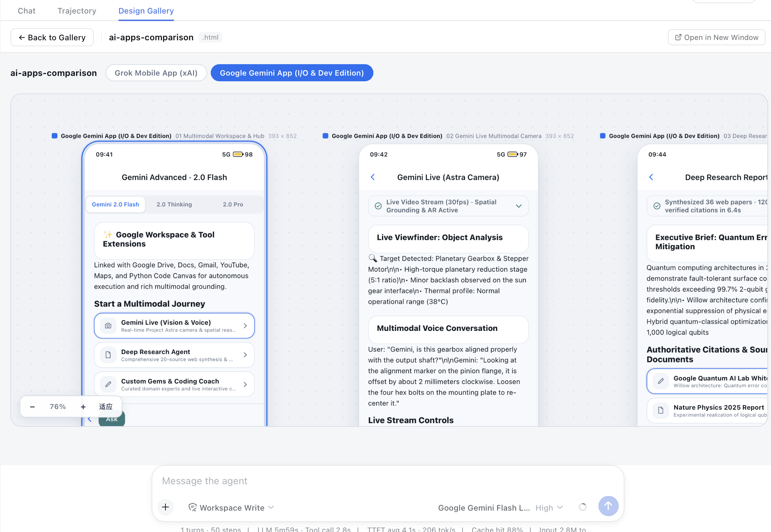Send the message with the arrow button
Image resolution: width=771 pixels, height=532 pixels.
point(608,506)
